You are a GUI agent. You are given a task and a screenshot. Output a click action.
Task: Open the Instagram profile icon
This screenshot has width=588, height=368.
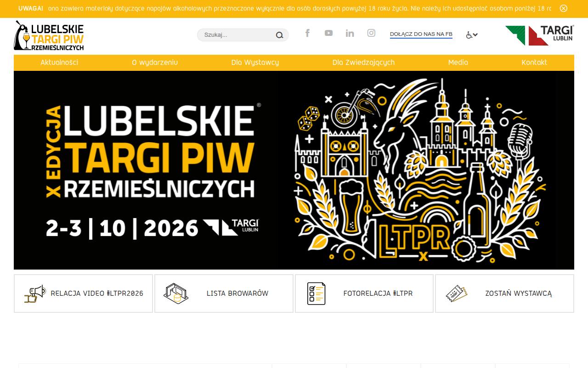pos(371,33)
